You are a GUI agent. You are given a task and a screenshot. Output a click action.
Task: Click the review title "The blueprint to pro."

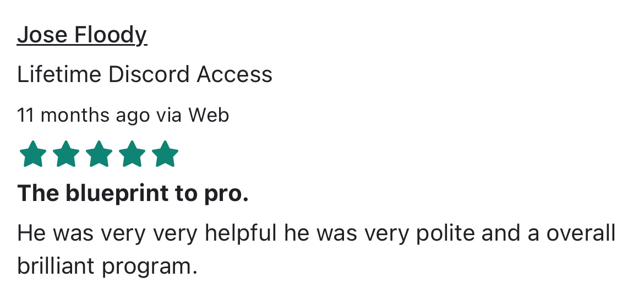coord(133,193)
